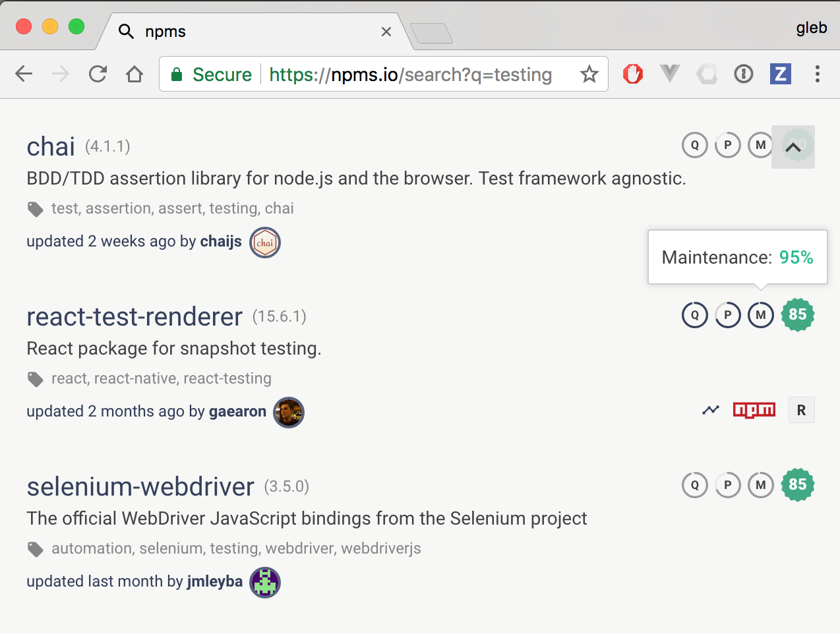Viewport: 840px width, 634px height.
Task: Open react-test-renderer on npm via logo
Action: [754, 410]
